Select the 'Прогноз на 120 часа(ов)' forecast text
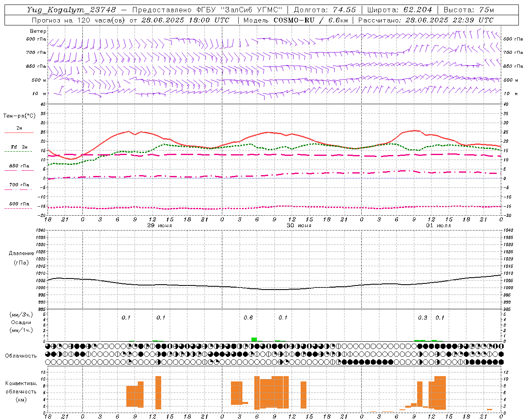The image size is (525, 420). point(79,20)
